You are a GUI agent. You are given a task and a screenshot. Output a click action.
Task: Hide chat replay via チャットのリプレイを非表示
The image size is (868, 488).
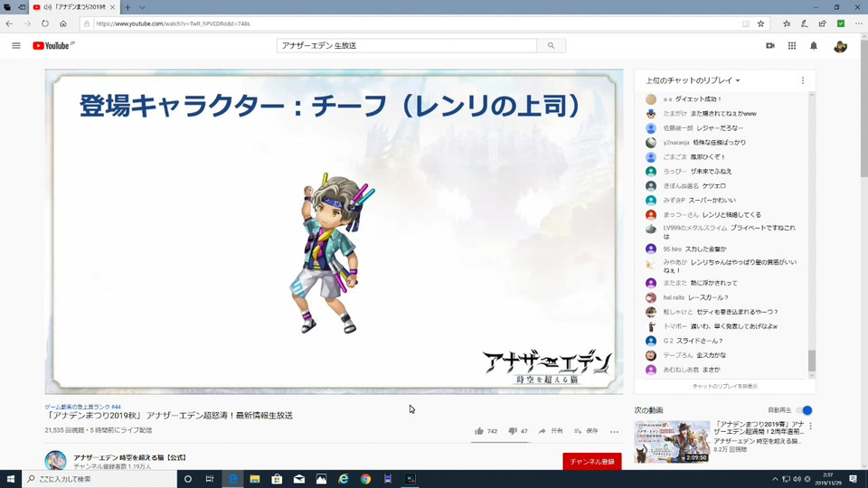click(724, 386)
